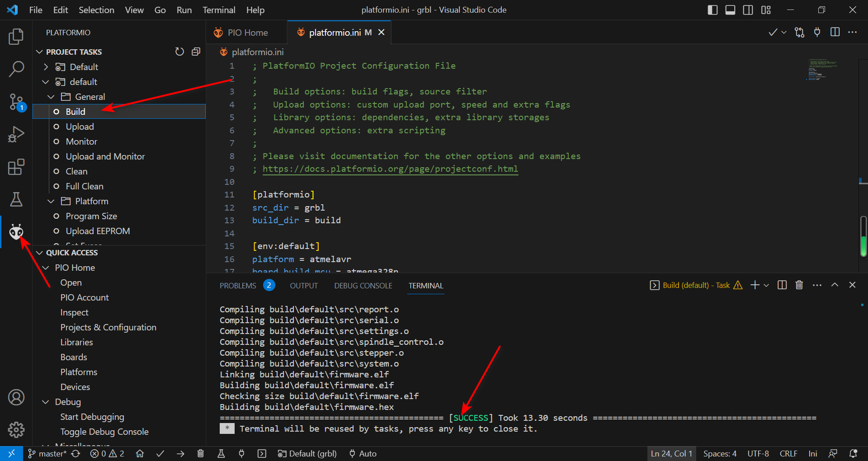Open the Terminal menu

point(219,10)
